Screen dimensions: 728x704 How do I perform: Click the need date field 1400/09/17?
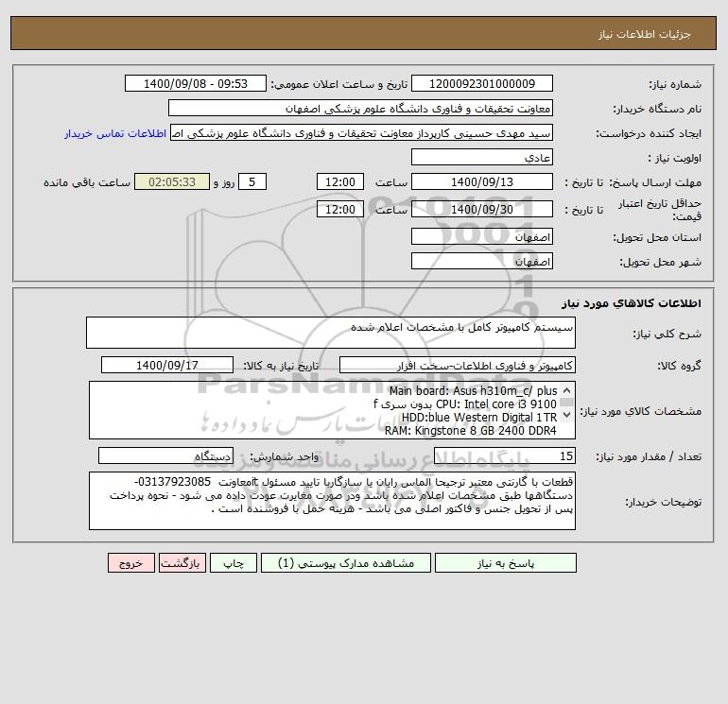tap(167, 365)
